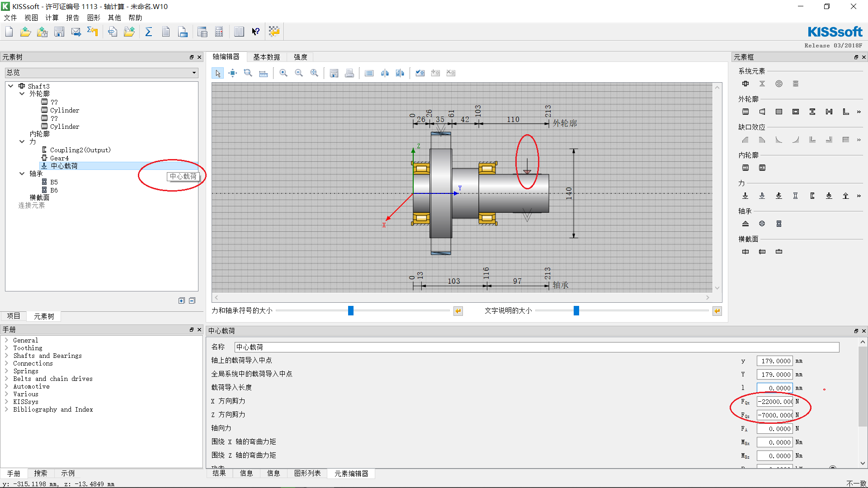The width and height of the screenshot is (868, 488).
Task: Select the pan/move view tool
Action: click(x=233, y=73)
